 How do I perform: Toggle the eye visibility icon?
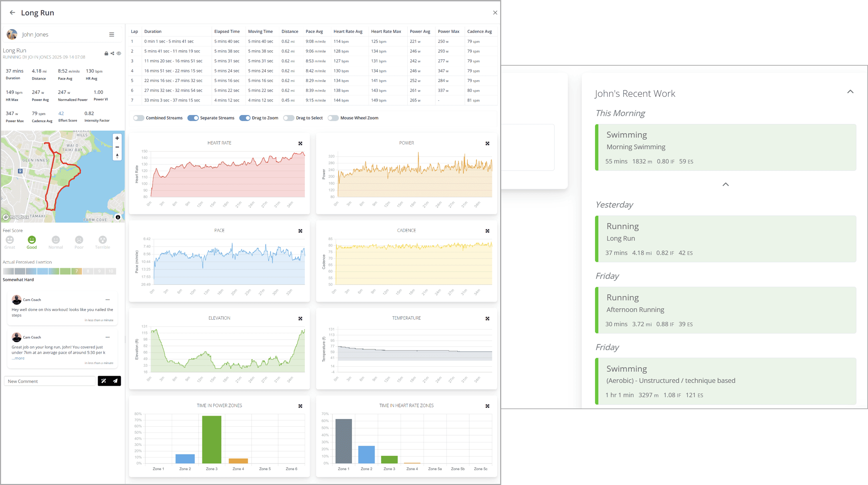point(119,53)
